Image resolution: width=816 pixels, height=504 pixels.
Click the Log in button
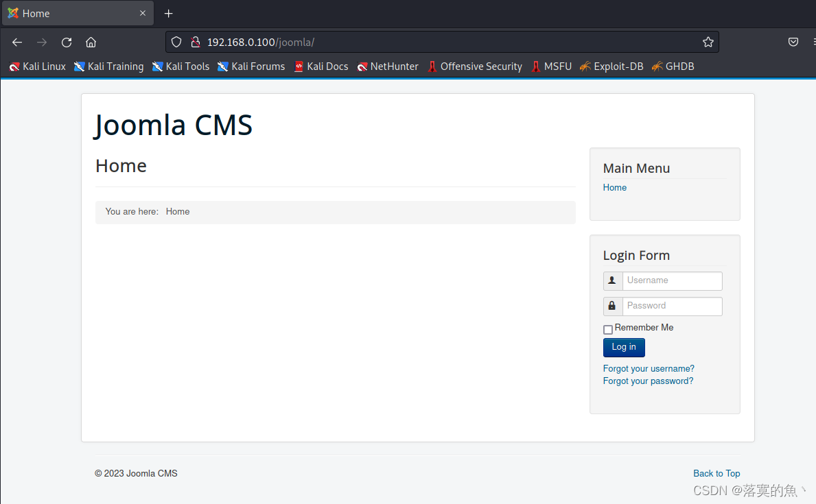click(x=624, y=348)
